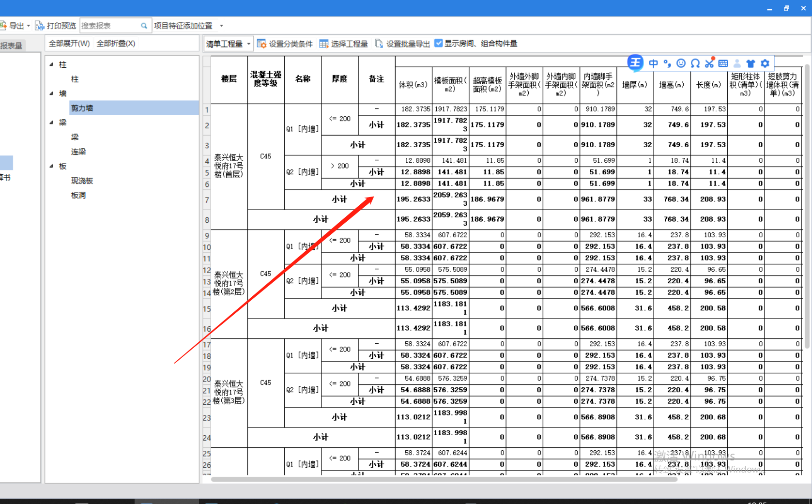Click the 泰兴恒大悦府17号楼(第3层) cell
The width and height of the screenshot is (812, 504).
tap(229, 393)
